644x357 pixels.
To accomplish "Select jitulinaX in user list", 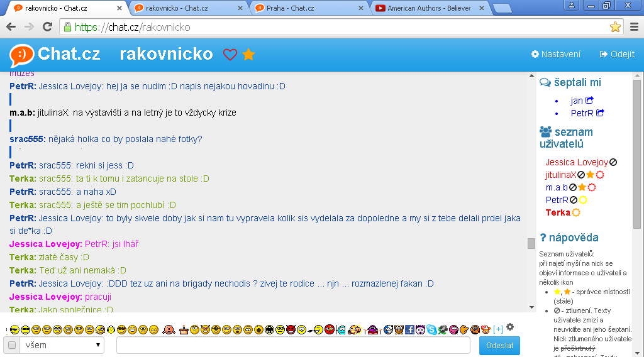I will click(561, 175).
